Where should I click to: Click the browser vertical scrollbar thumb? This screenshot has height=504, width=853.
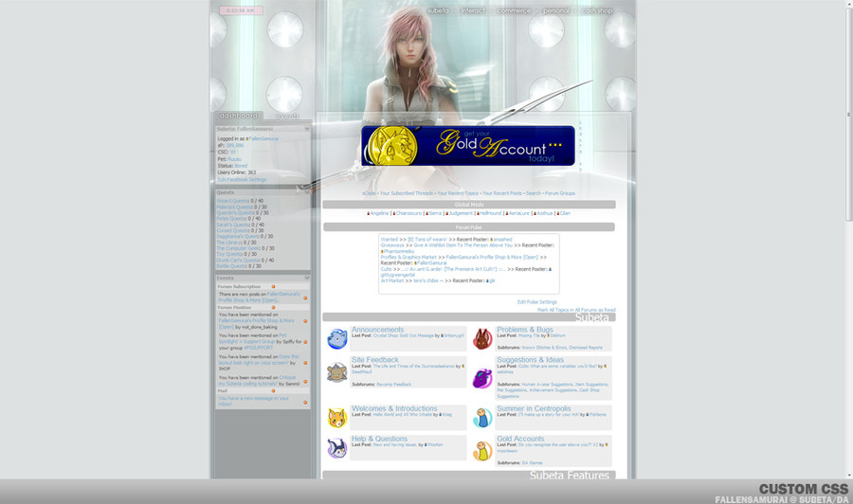[848, 115]
